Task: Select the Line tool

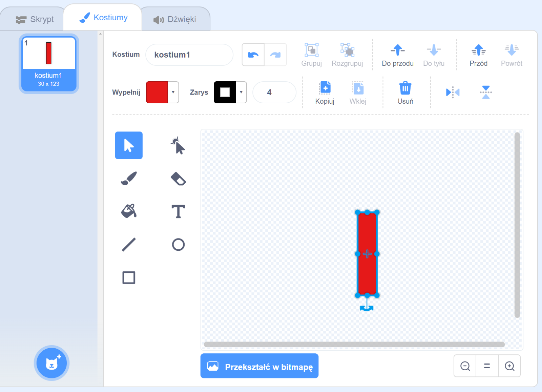Action: click(129, 244)
